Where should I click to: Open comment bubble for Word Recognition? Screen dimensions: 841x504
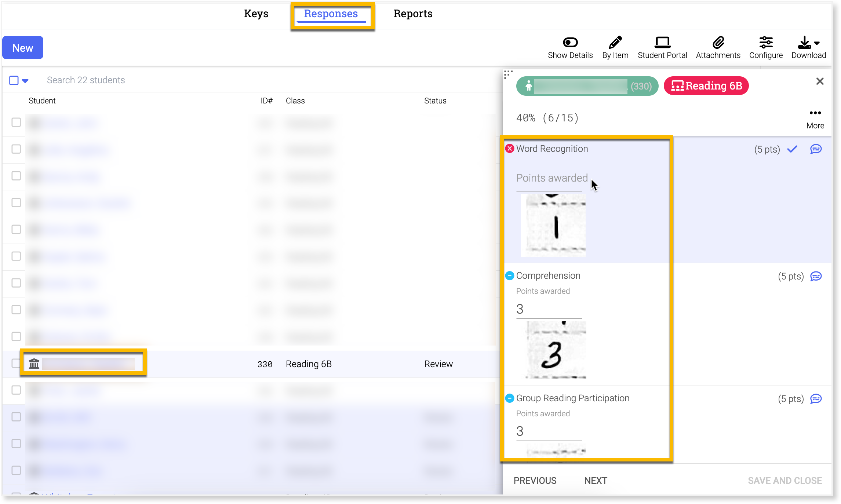point(816,149)
